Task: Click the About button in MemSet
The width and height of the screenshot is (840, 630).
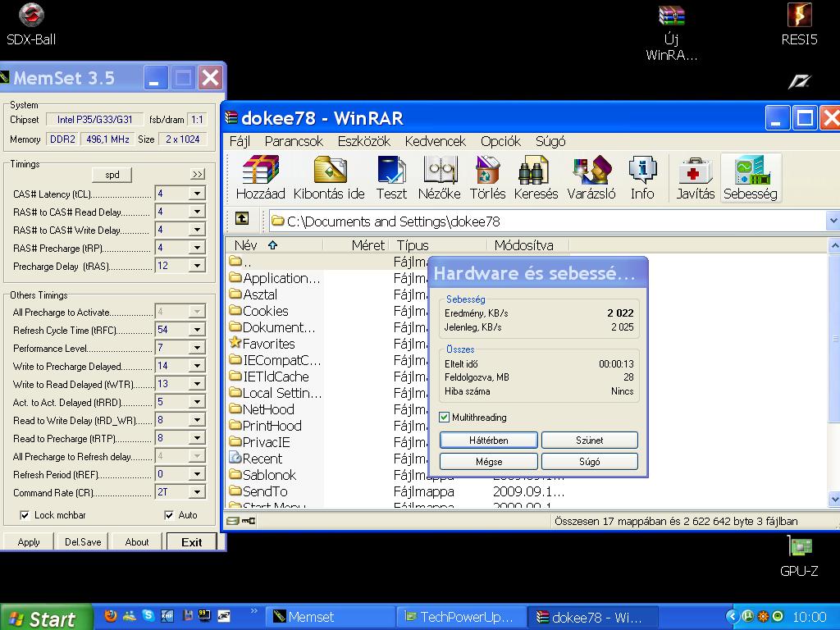Action: (137, 541)
